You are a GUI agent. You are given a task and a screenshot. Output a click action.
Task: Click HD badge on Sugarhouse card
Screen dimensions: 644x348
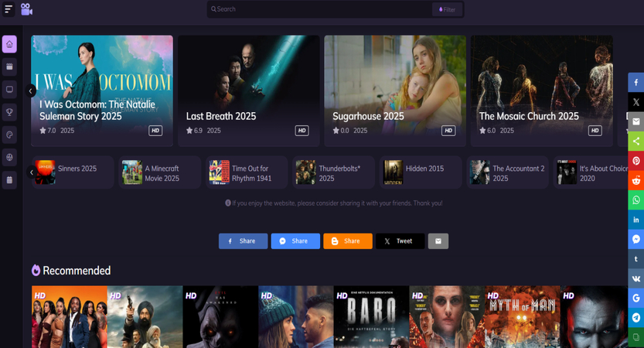click(448, 131)
